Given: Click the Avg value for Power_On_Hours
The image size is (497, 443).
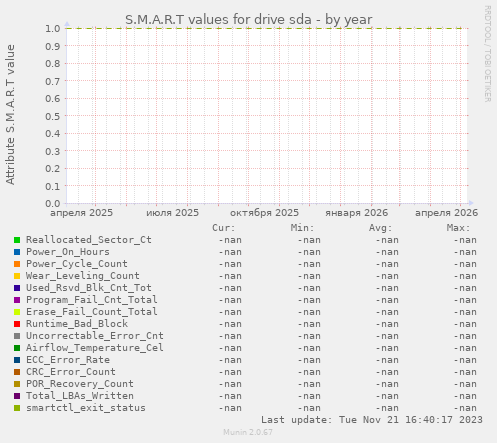Looking at the screenshot, I should (387, 252).
